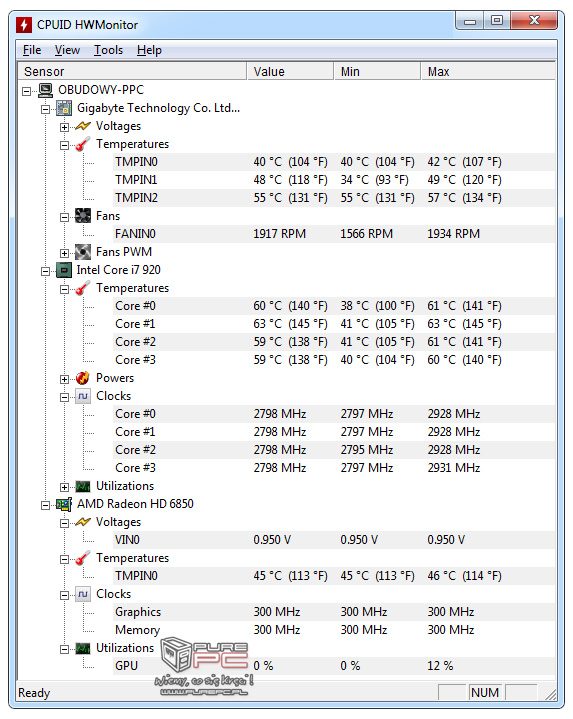
Task: Click the OBUDOWY-PPC computer icon
Action: click(x=45, y=90)
